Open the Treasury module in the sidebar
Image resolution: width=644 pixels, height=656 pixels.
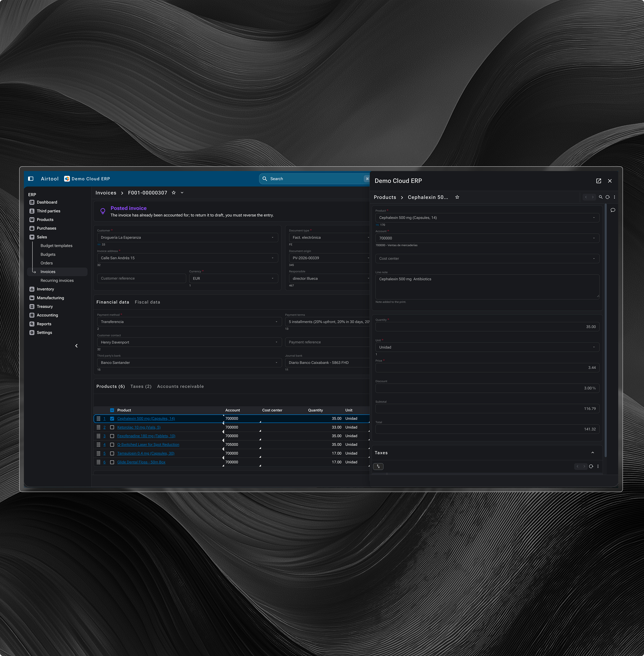click(45, 306)
